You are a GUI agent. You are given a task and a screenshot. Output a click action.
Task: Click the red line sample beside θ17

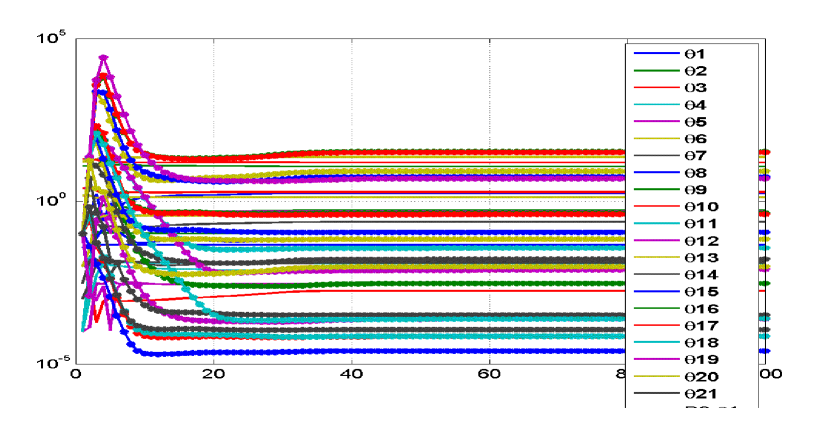[x=655, y=326]
